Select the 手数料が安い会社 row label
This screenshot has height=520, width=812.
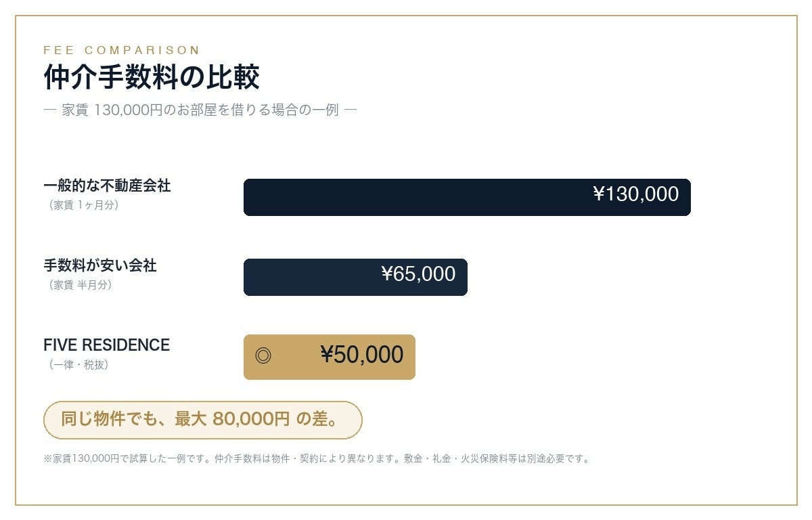[100, 265]
